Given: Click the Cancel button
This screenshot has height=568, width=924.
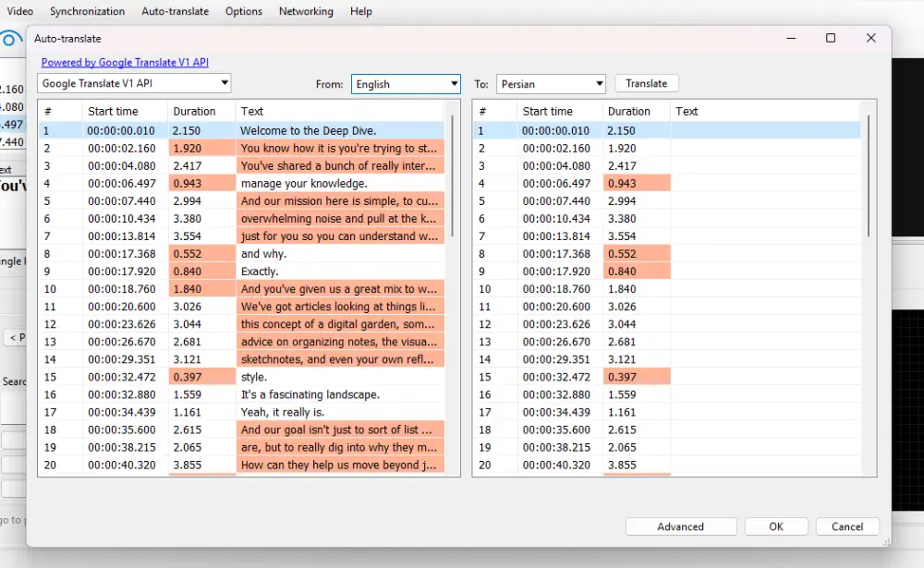Looking at the screenshot, I should point(847,526).
